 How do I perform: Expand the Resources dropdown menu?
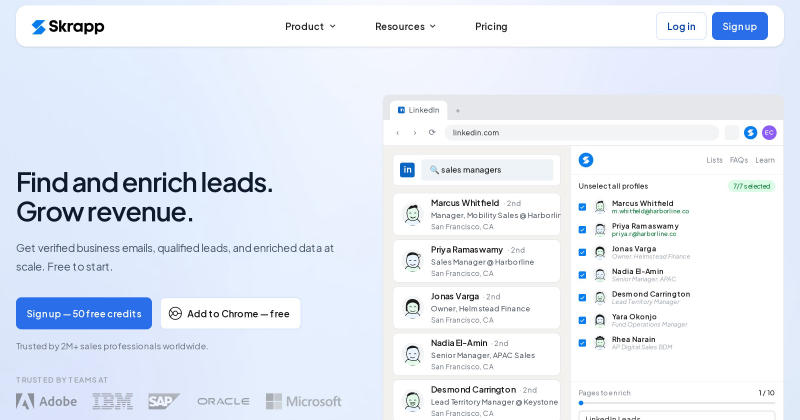[x=405, y=27]
